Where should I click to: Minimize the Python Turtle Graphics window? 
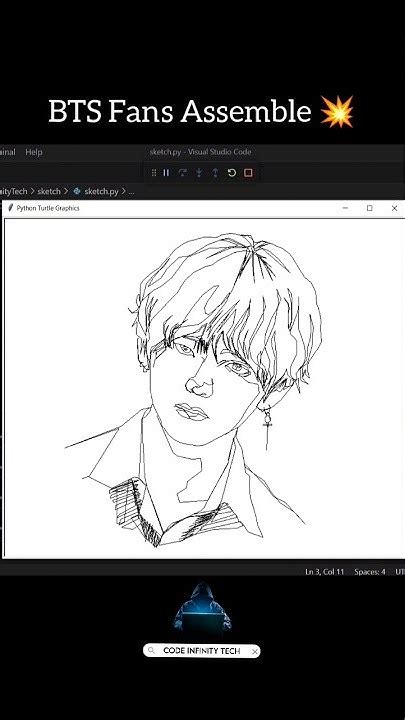[345, 208]
